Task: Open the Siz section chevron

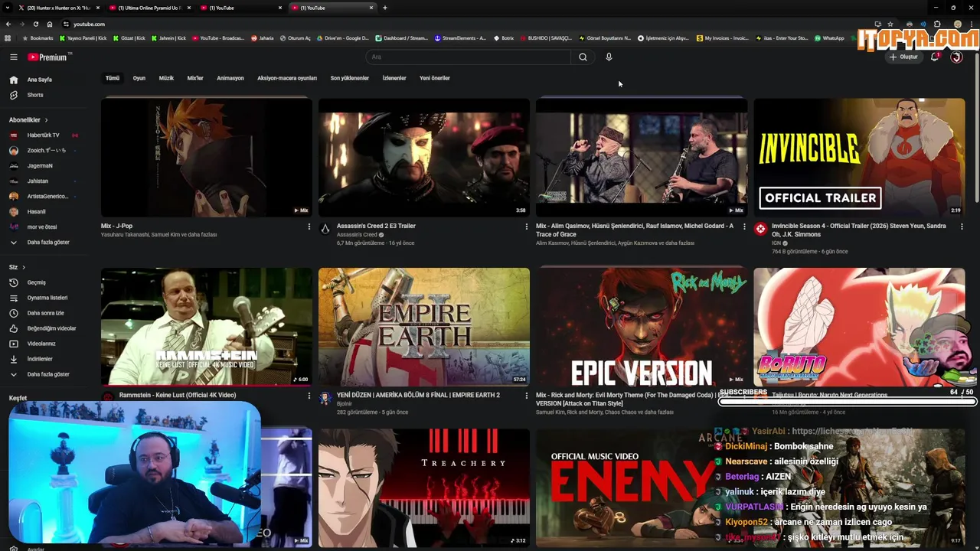Action: tap(24, 267)
